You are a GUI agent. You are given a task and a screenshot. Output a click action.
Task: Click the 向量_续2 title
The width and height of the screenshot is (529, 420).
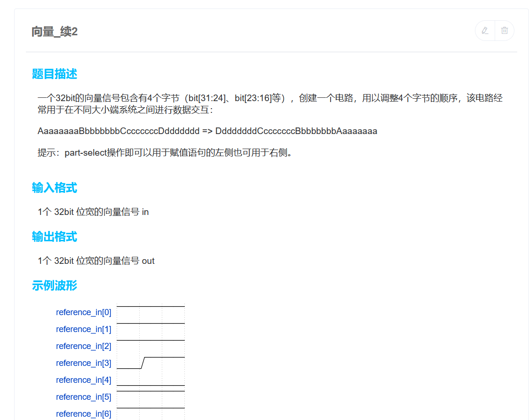pyautogui.click(x=55, y=32)
